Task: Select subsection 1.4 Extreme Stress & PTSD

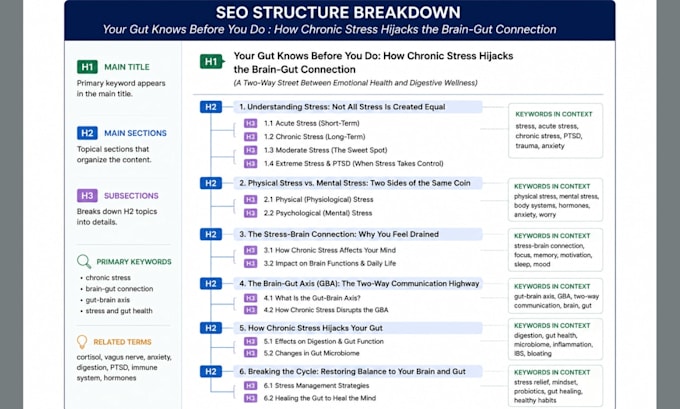Action: (x=353, y=164)
